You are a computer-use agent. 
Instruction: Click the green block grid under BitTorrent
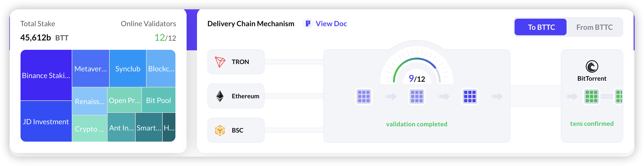pos(591,96)
